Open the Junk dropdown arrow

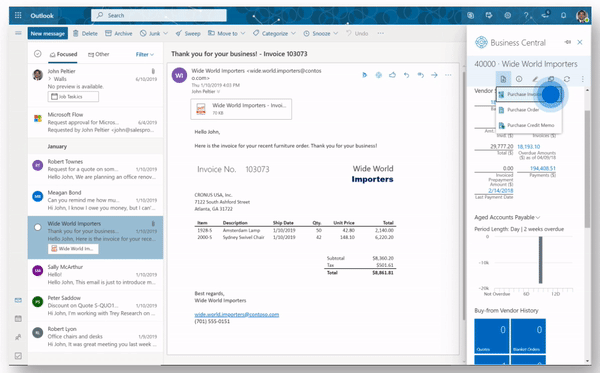coord(165,33)
